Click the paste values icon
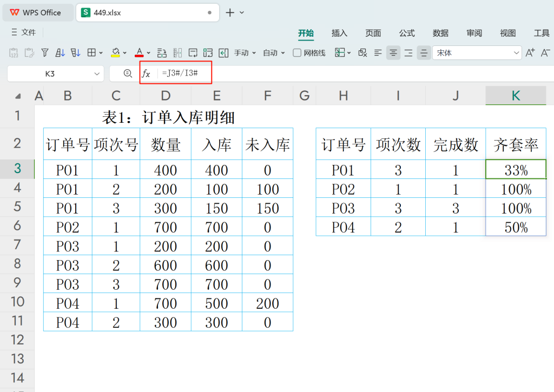 pyautogui.click(x=14, y=53)
